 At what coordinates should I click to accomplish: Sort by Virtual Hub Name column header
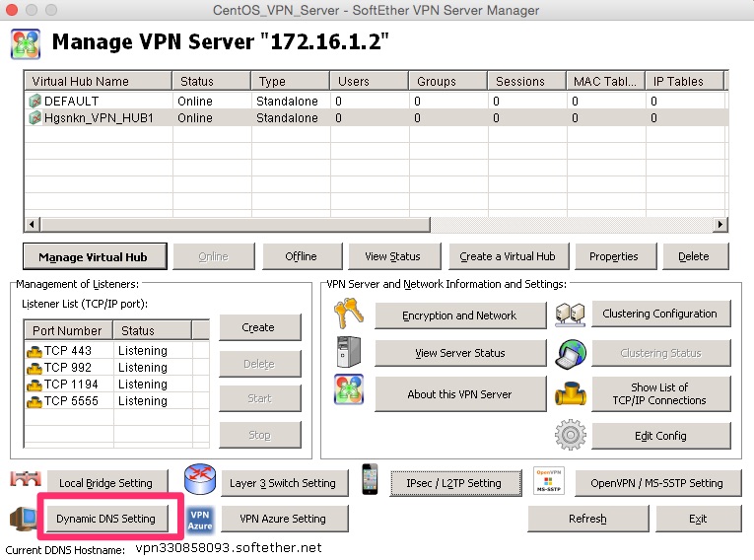click(x=99, y=81)
